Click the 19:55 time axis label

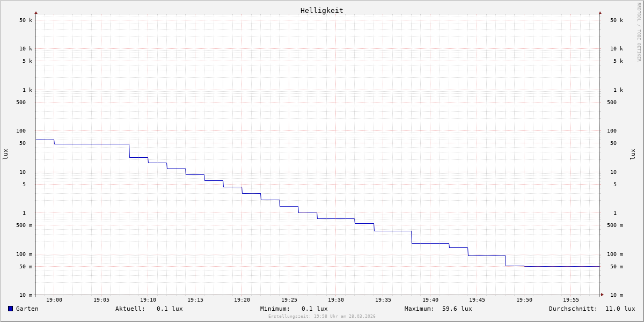(571, 300)
